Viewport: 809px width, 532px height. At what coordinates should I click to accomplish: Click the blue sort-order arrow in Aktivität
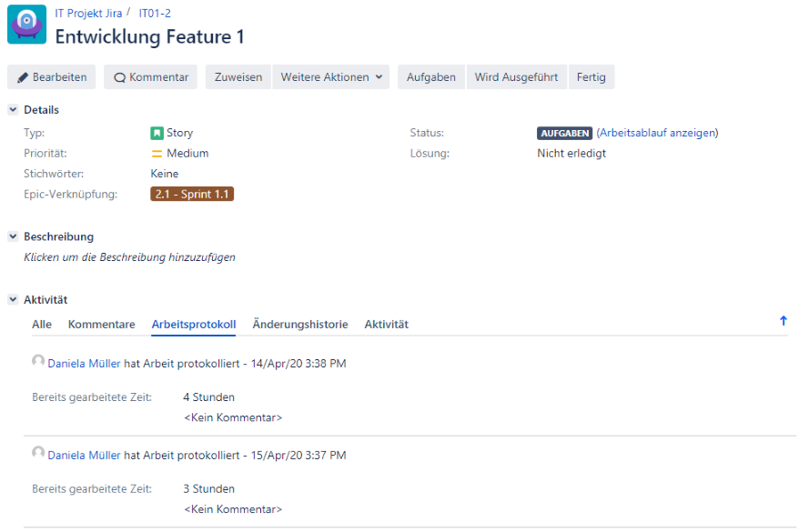point(783,321)
